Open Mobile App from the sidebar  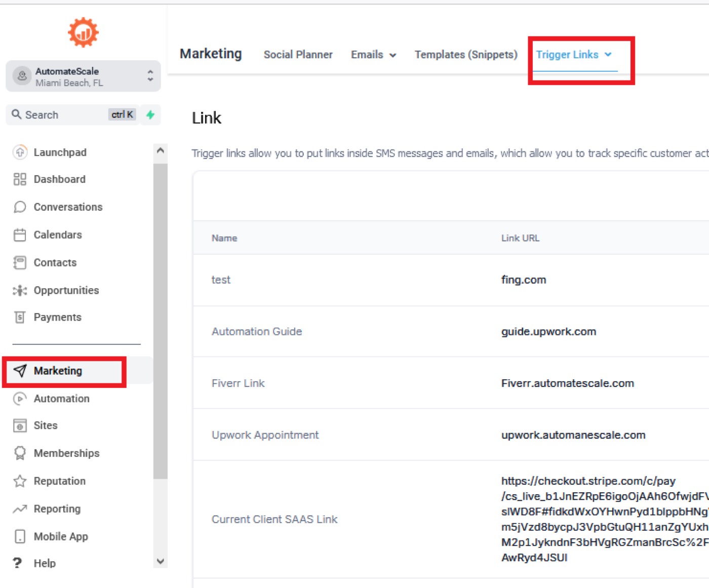(x=61, y=536)
